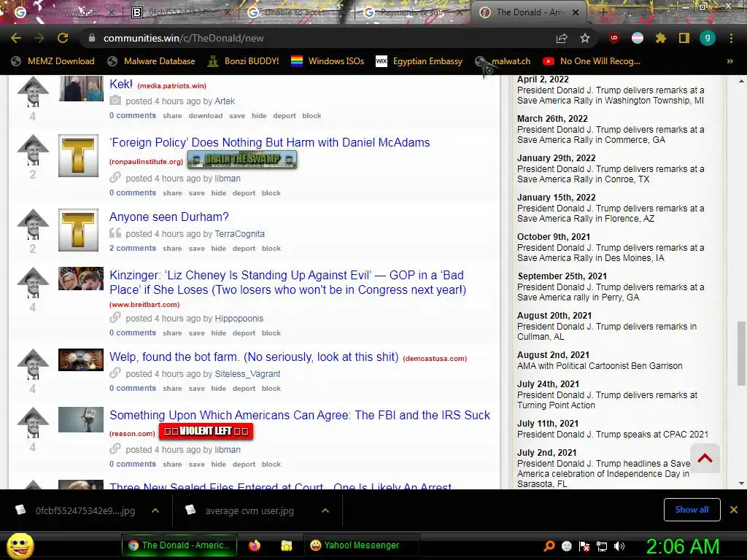Click the 'DRAIN THE SWAMP' flair badge
Screen dimensions: 747x560
pyautogui.click(x=242, y=160)
